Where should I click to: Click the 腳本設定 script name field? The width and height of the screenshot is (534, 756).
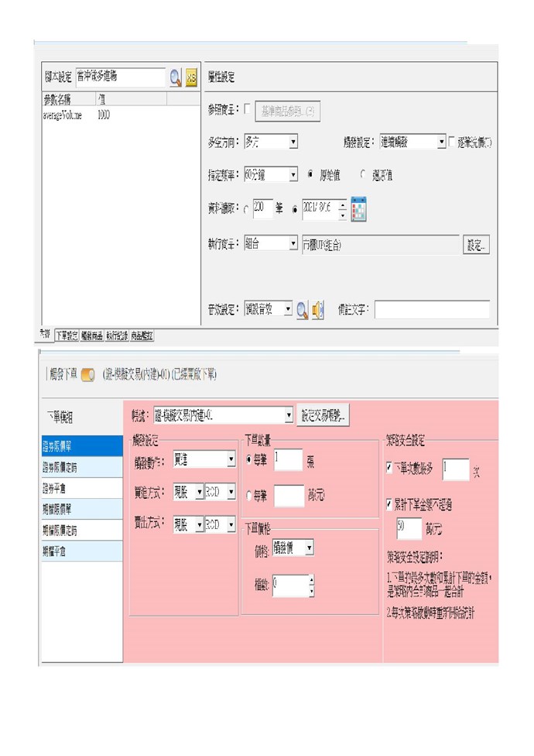pyautogui.click(x=121, y=77)
